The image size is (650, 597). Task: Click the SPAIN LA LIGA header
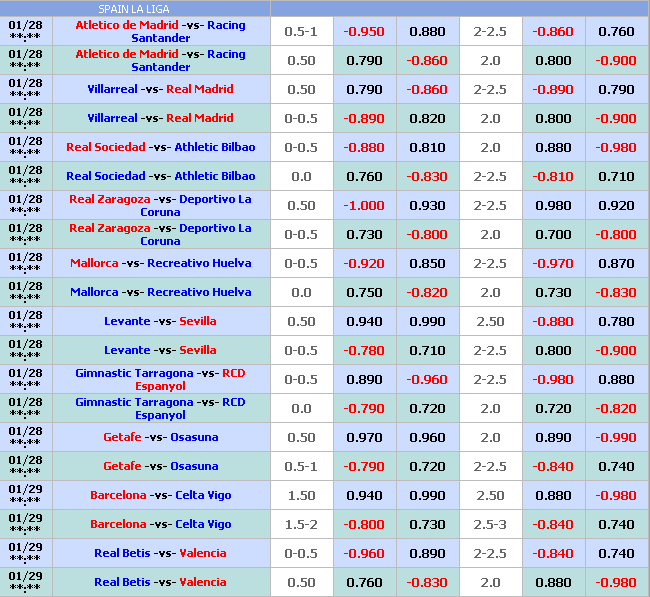pyautogui.click(x=135, y=8)
